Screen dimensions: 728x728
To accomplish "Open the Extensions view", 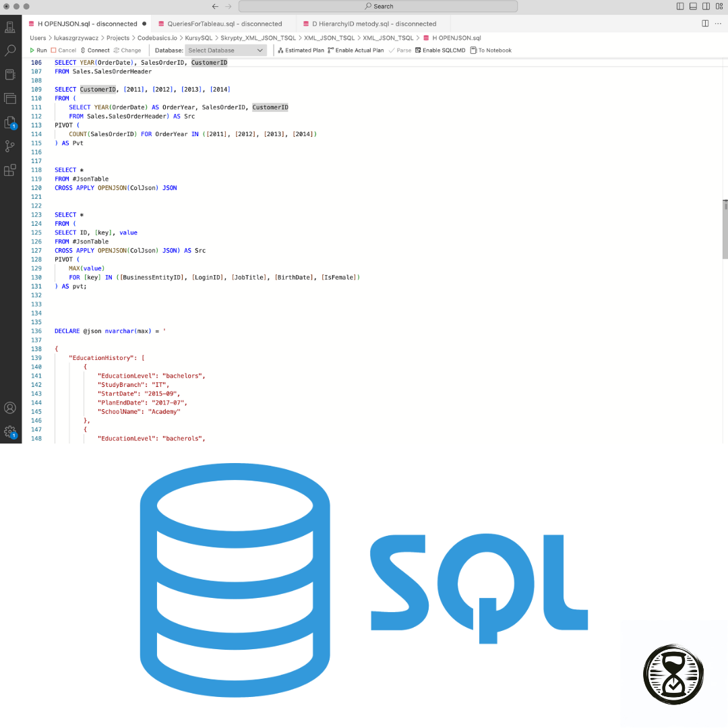I will 10,171.
